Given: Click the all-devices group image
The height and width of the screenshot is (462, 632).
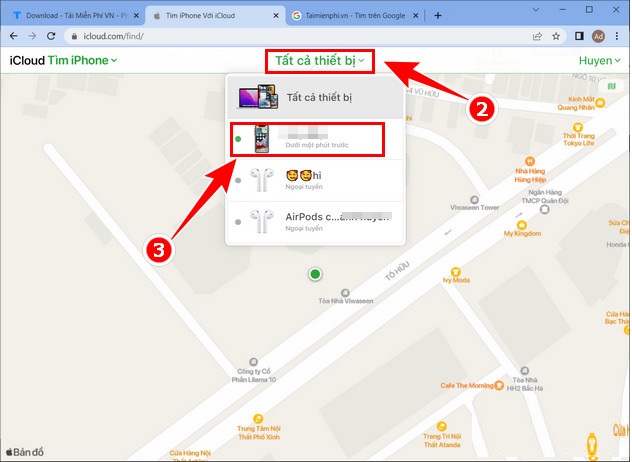Looking at the screenshot, I should (258, 97).
